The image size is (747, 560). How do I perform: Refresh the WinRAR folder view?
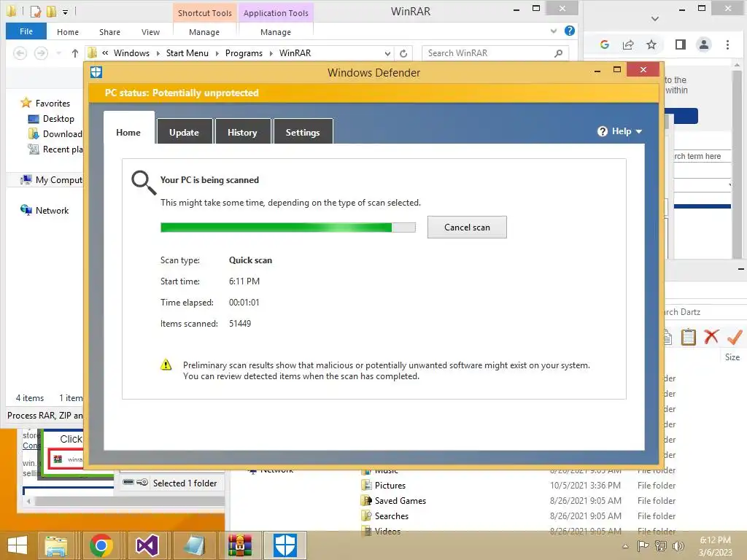403,53
